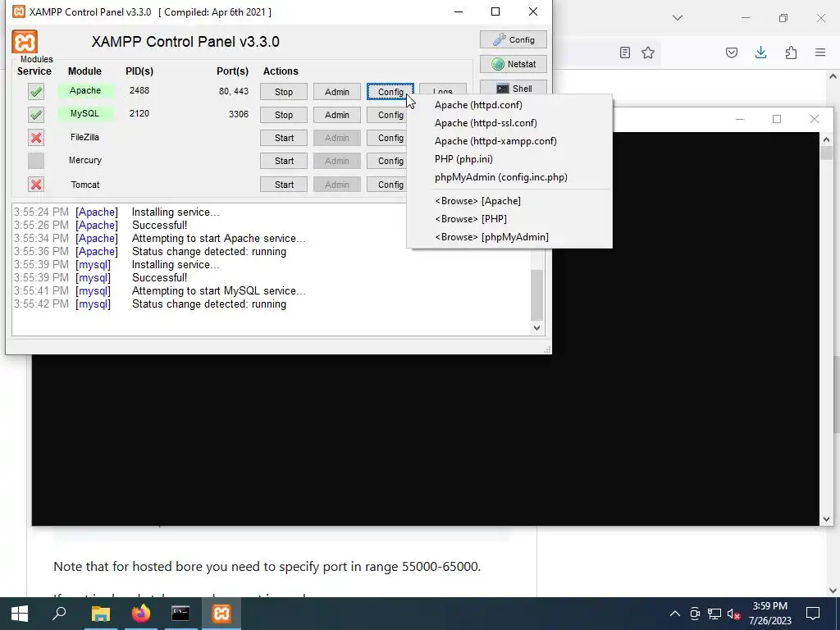The height and width of the screenshot is (630, 840).
Task: Click the Apache module label
Action: click(85, 90)
